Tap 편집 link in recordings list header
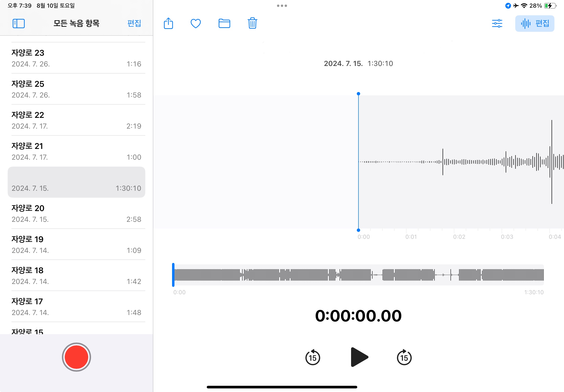This screenshot has height=392, width=564. (134, 23)
